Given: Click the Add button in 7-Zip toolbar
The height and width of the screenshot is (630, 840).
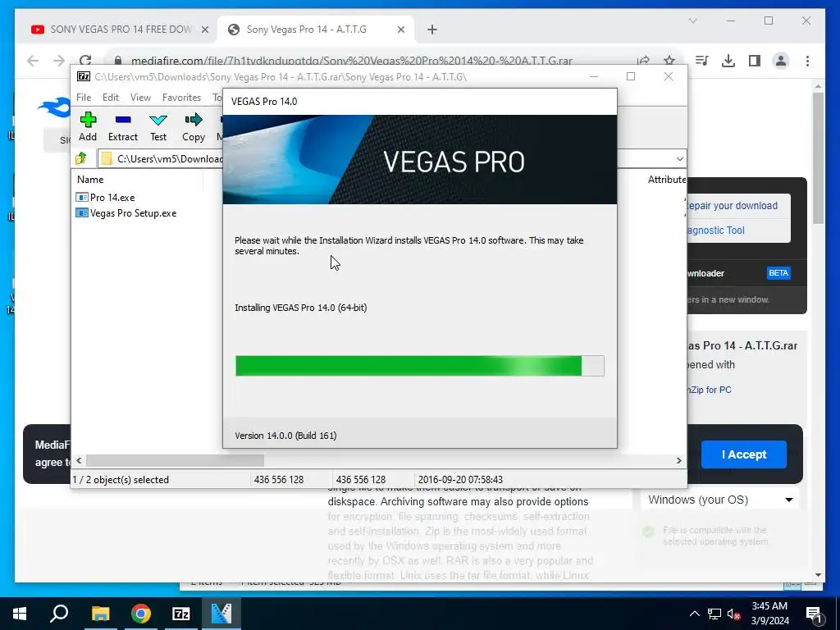Looking at the screenshot, I should 88,127.
